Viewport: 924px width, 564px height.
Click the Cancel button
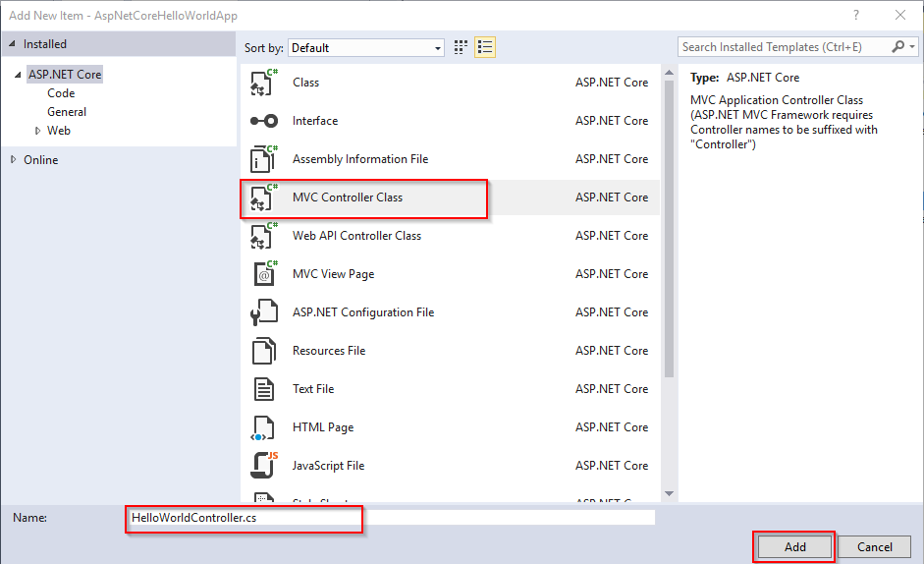point(874,547)
